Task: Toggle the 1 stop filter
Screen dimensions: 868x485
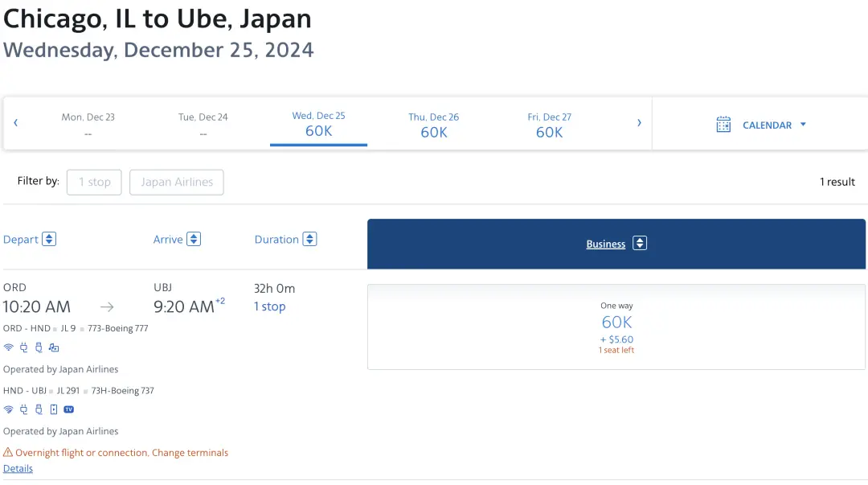Action: [x=94, y=182]
